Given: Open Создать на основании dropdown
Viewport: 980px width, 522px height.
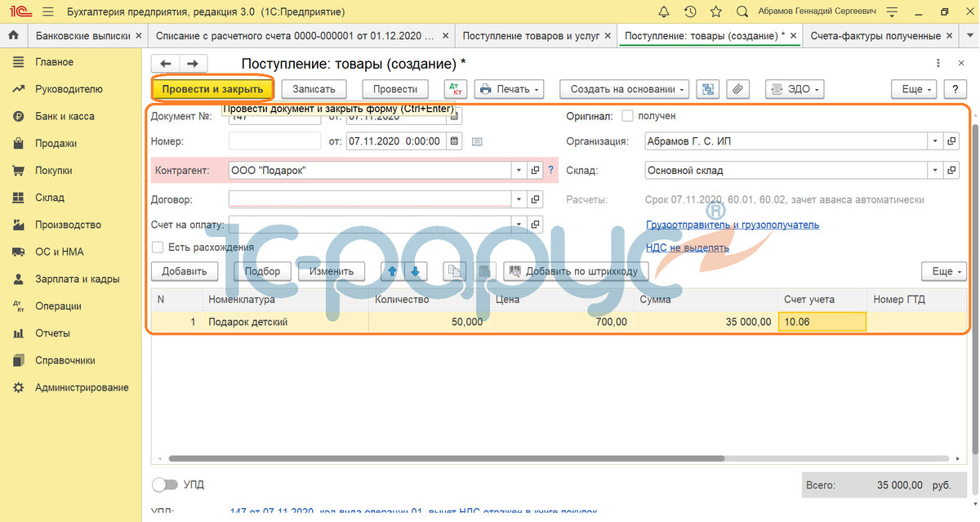Looking at the screenshot, I should 625,89.
